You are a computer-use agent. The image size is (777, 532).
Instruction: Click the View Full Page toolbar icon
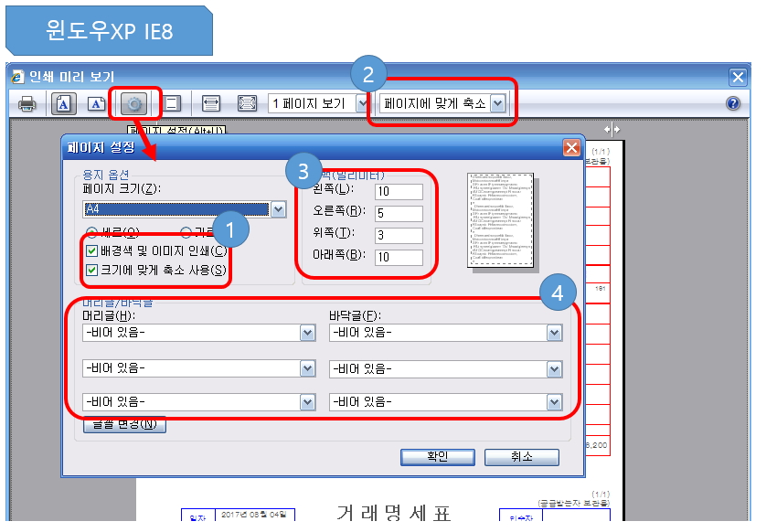(x=247, y=104)
